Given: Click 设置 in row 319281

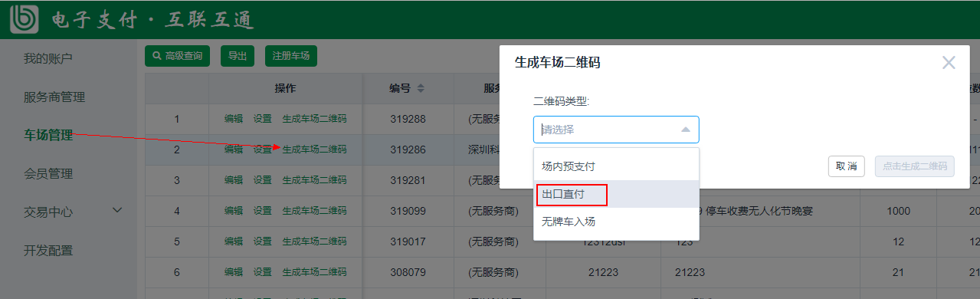Looking at the screenshot, I should point(263,180).
